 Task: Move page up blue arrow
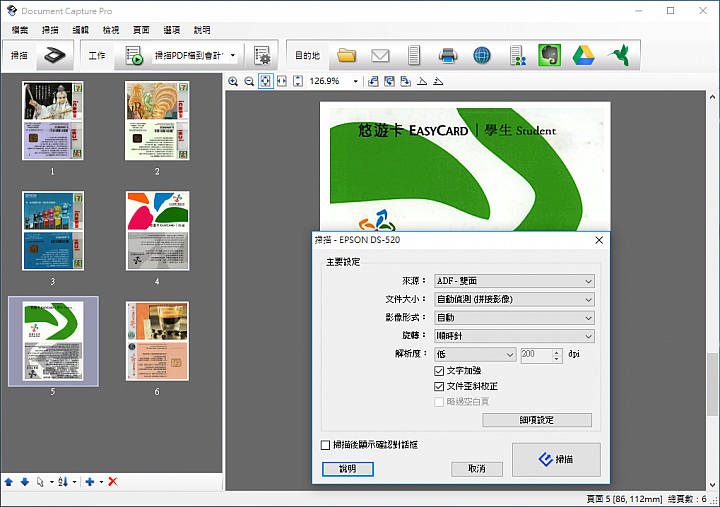(x=9, y=482)
